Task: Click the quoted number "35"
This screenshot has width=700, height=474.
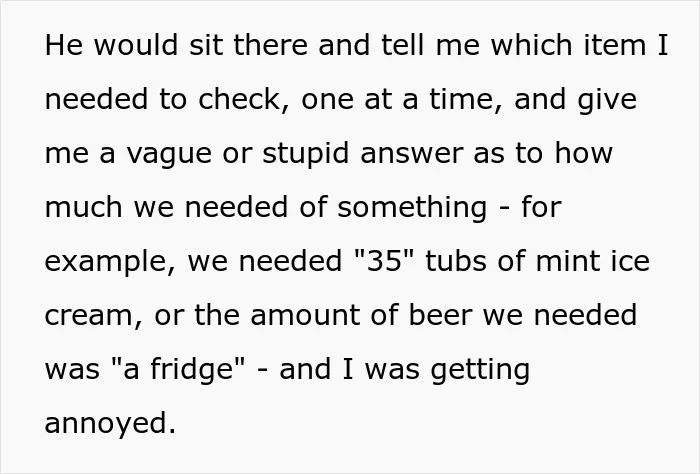Action: click(384, 261)
